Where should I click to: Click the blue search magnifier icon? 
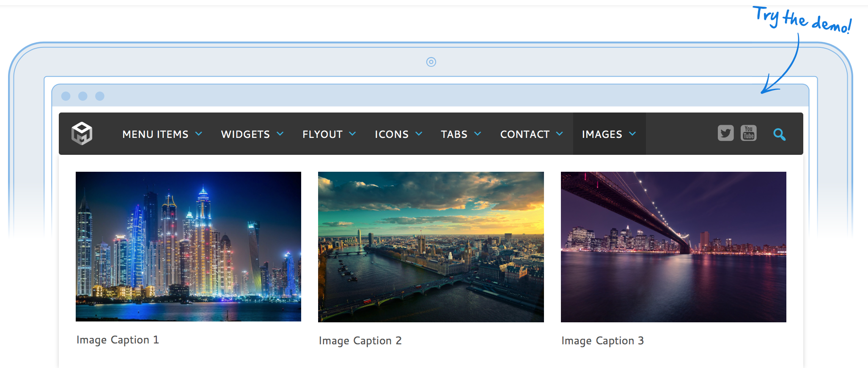[779, 135]
